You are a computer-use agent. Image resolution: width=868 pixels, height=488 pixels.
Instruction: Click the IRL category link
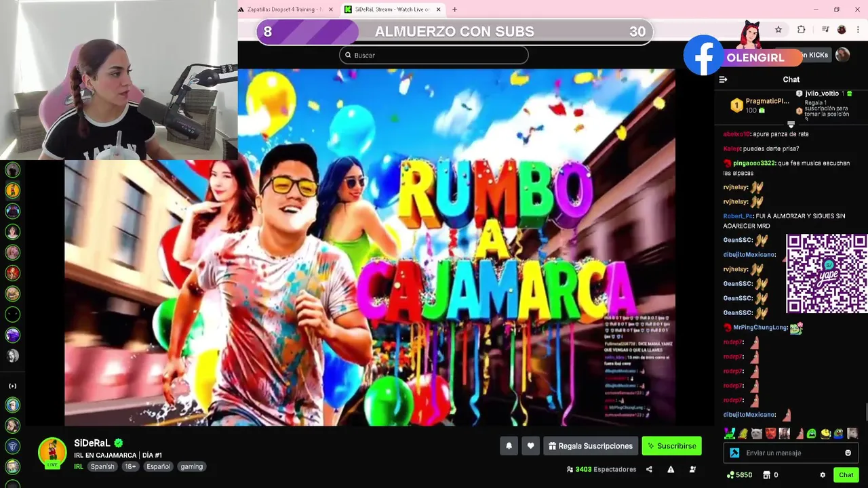pos(79,466)
